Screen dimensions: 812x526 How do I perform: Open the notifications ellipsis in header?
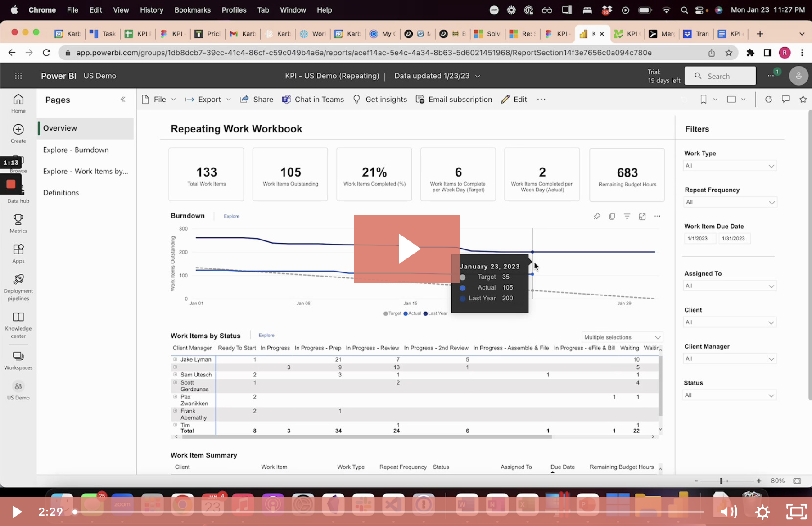[771, 76]
